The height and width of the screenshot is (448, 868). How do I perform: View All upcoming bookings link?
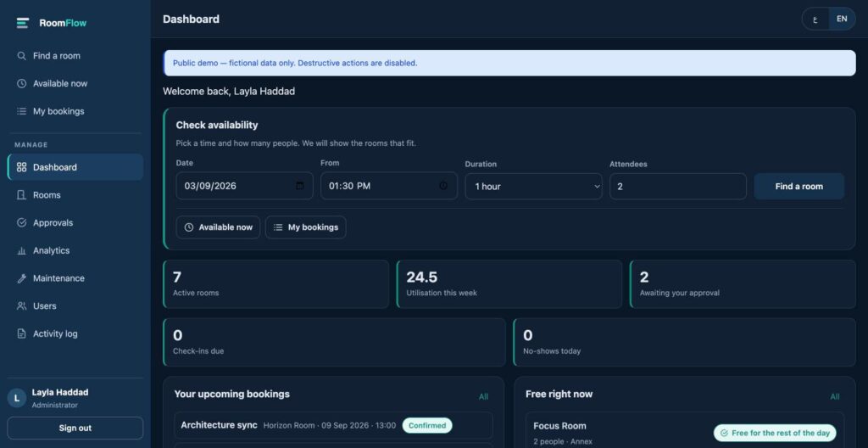[483, 396]
